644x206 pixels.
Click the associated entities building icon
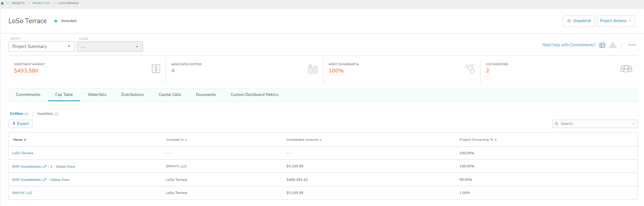[x=312, y=69]
